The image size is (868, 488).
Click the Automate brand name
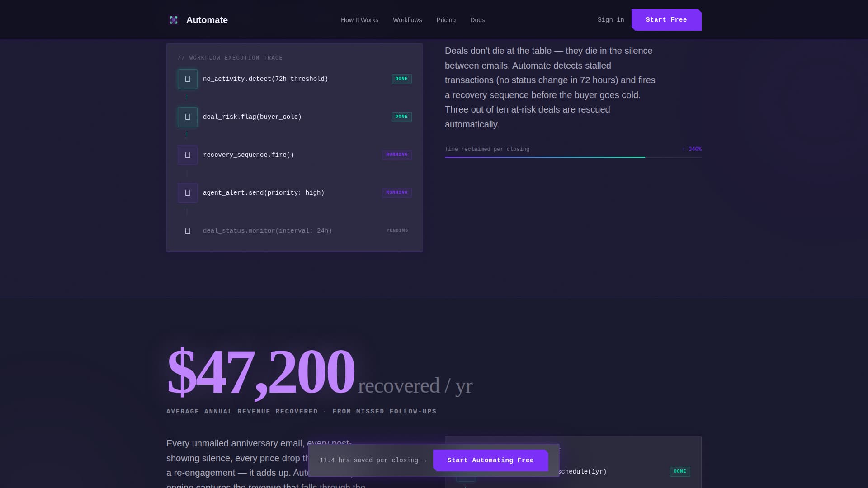point(207,20)
